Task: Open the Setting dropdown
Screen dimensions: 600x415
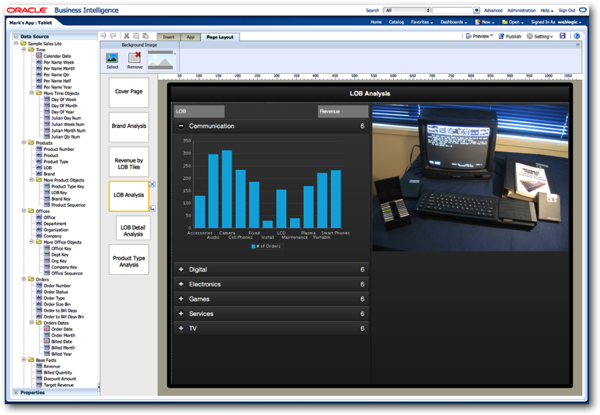Action: (540, 36)
